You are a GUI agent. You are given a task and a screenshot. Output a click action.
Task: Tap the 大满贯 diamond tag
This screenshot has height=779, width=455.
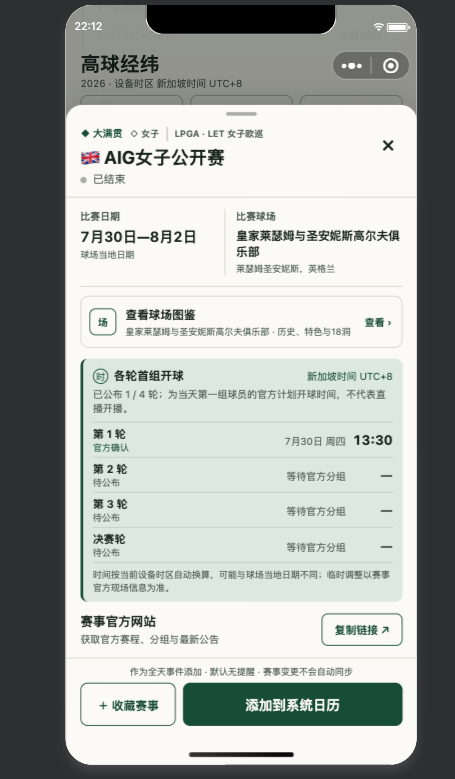click(102, 133)
